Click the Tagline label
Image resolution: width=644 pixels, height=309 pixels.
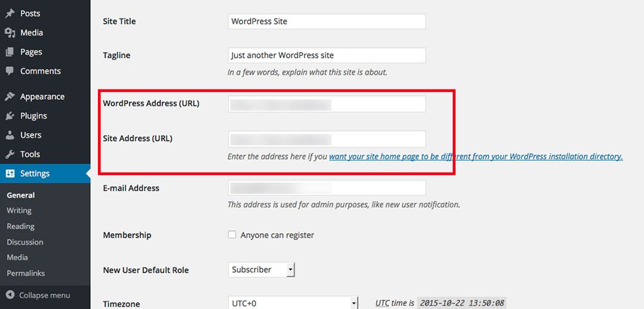(117, 55)
